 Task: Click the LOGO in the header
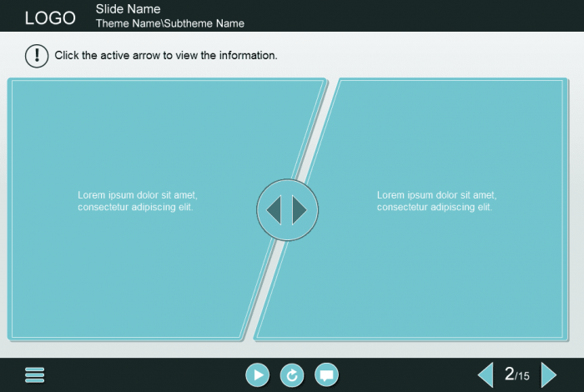50,18
